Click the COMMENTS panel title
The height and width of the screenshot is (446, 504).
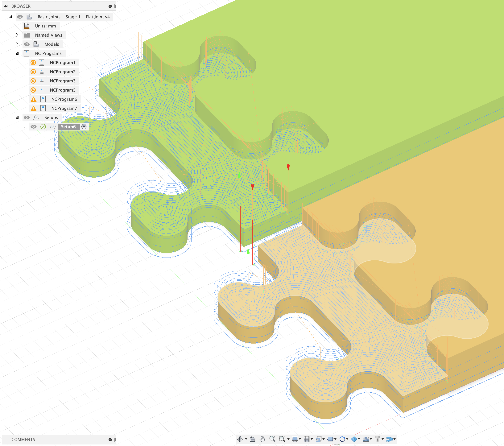click(x=23, y=440)
